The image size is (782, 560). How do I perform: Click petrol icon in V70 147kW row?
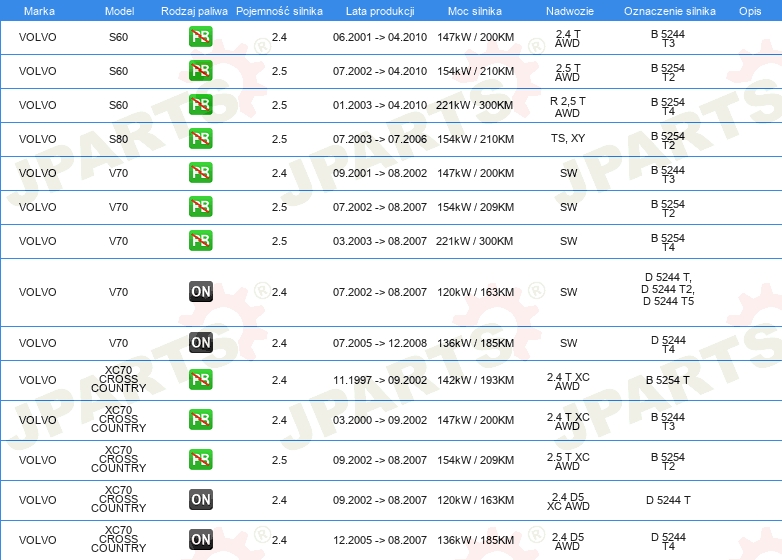[x=200, y=173]
